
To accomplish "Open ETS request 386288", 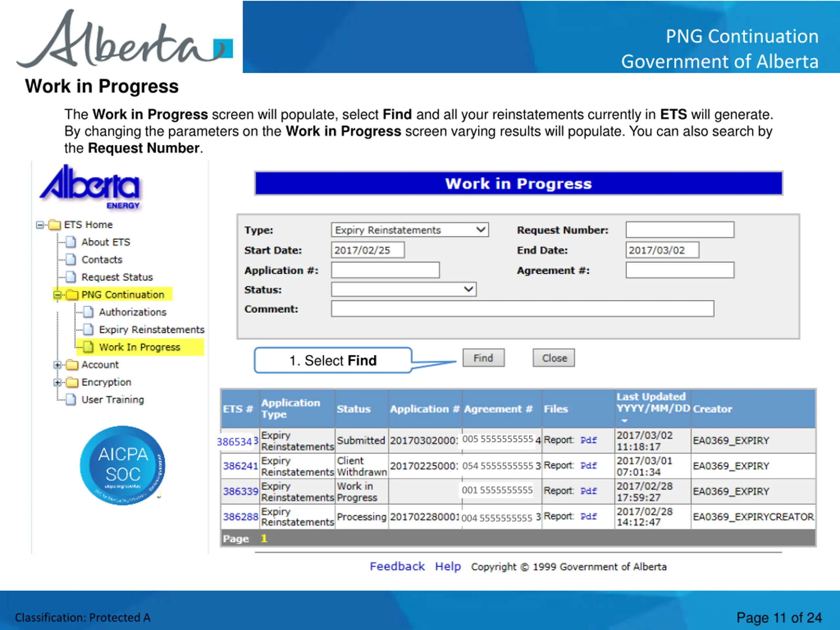I will (x=241, y=517).
